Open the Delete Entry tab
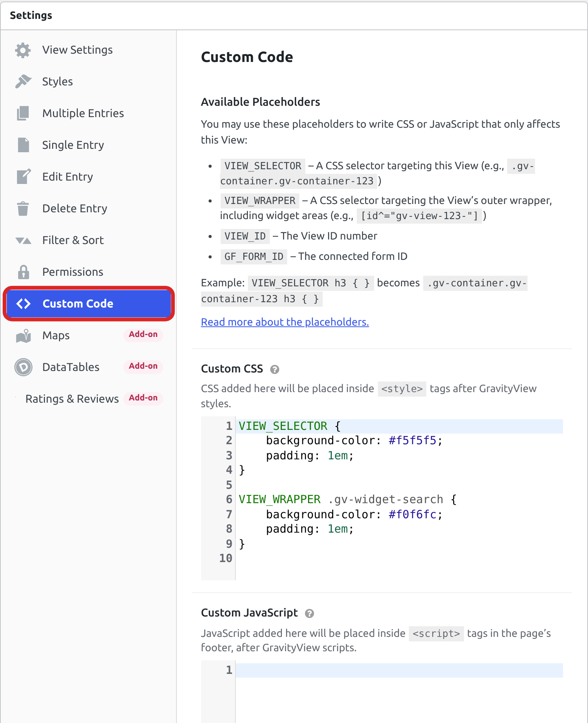The height and width of the screenshot is (723, 588). coord(89,209)
